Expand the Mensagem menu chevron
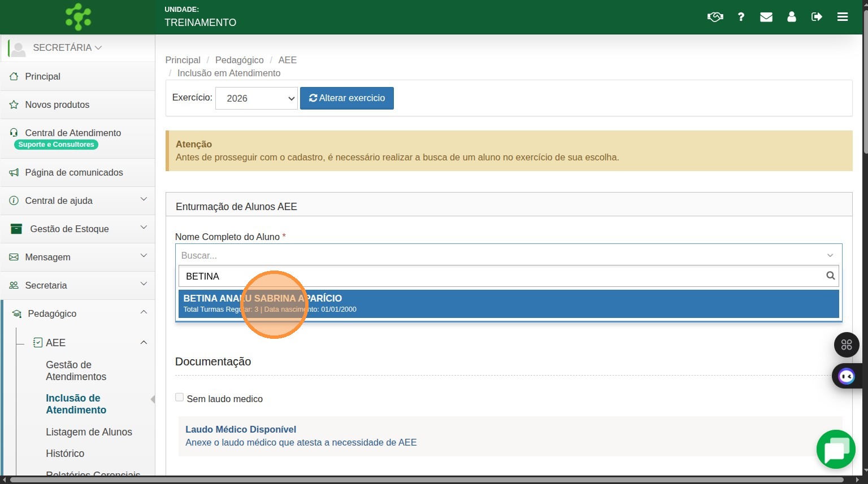Screen dimensions: 868x484 [144, 256]
